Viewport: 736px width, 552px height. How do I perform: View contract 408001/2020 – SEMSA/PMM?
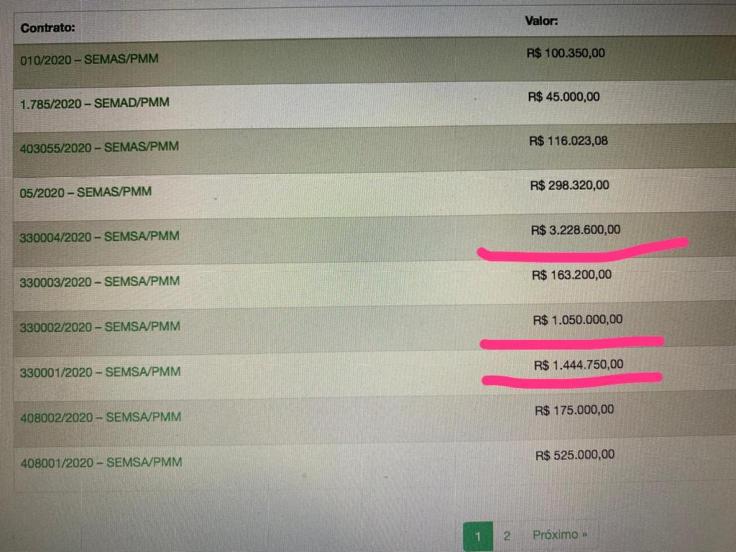coord(100,463)
